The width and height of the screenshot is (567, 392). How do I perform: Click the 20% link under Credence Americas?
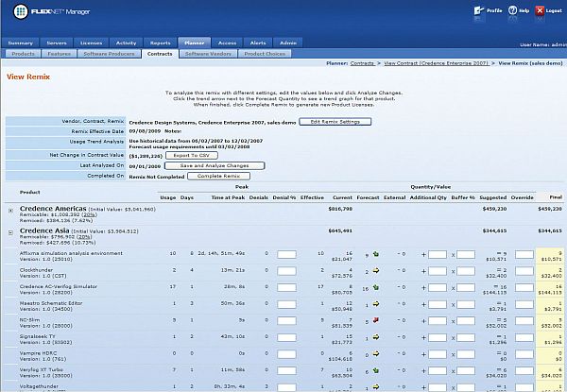pos(90,214)
